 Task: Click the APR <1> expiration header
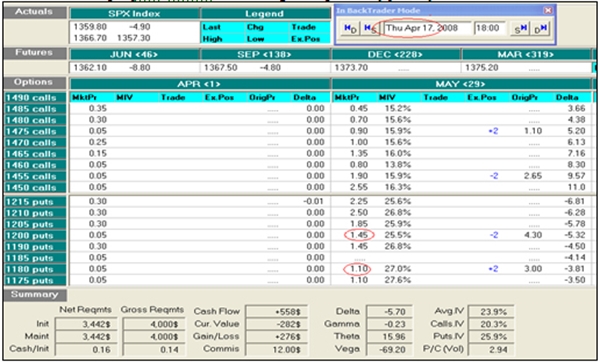click(199, 84)
